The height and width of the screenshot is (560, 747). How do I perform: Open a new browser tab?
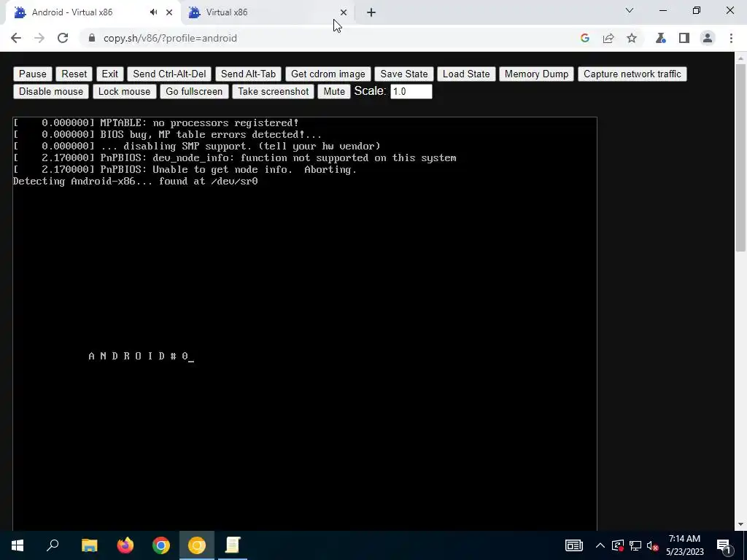(371, 12)
